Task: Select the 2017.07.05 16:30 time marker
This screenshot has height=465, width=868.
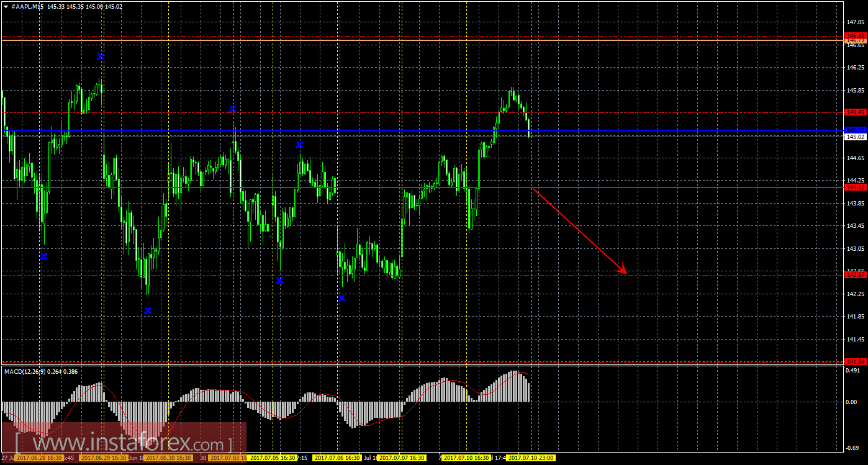Action: [273, 458]
